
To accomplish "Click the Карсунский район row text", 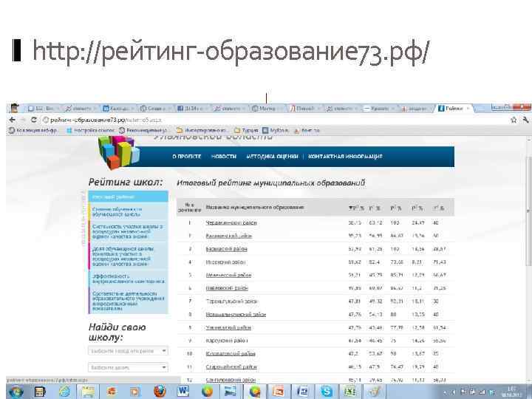I will (227, 341).
